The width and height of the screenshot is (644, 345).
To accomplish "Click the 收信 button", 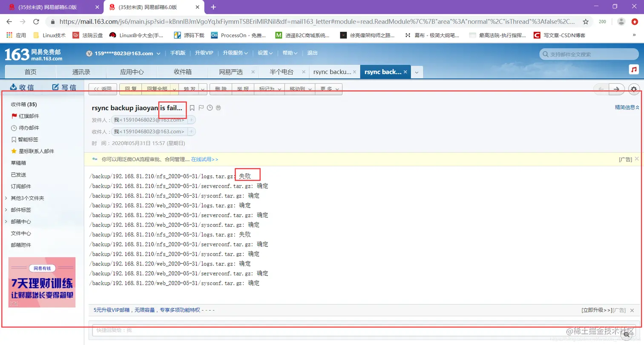I will [x=22, y=87].
